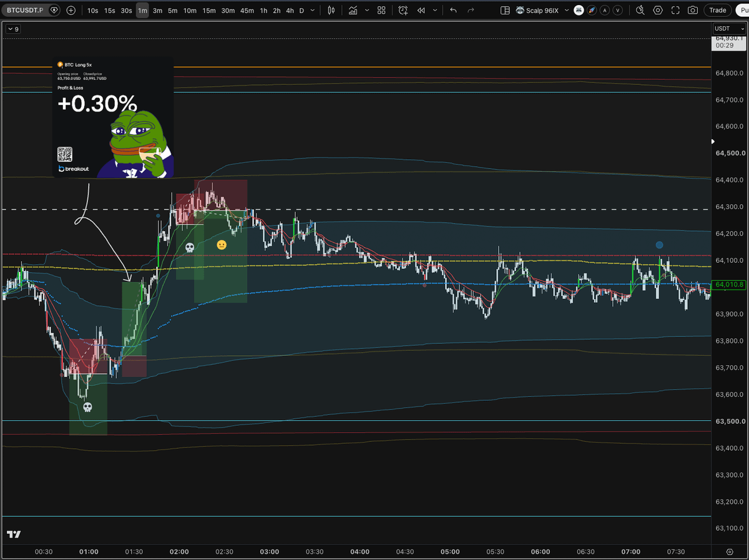Toggle fullscreen mode icon
749x560 pixels.
tap(675, 10)
